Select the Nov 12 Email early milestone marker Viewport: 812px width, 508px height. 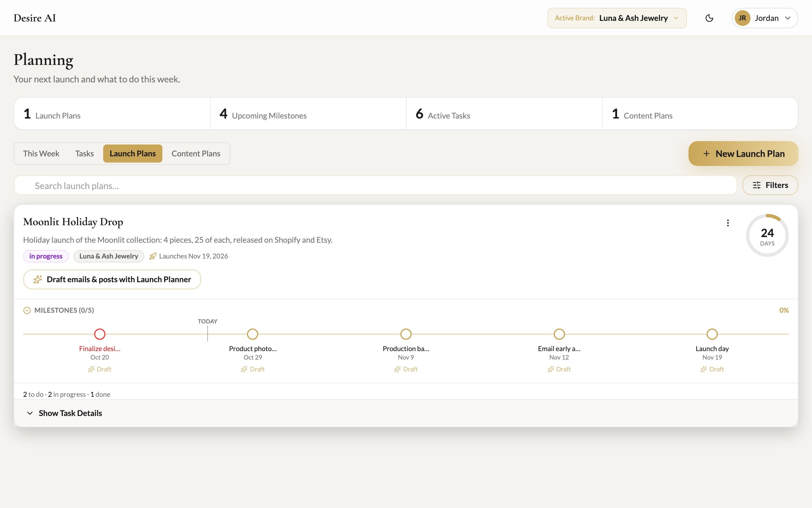559,334
